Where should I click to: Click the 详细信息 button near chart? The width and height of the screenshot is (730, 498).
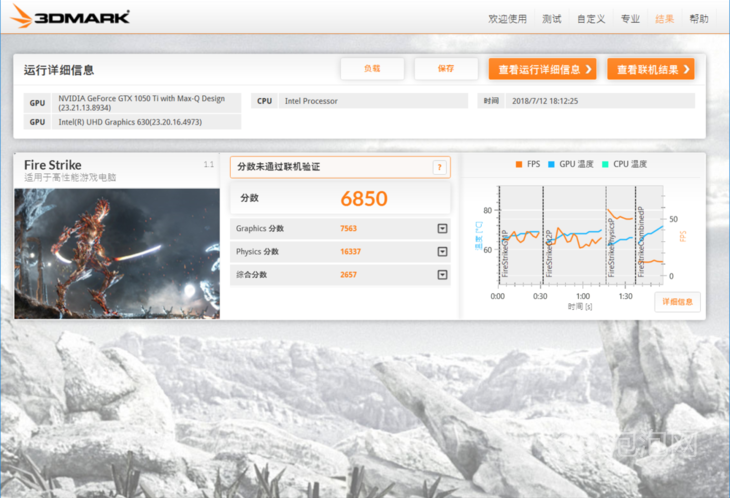point(677,302)
